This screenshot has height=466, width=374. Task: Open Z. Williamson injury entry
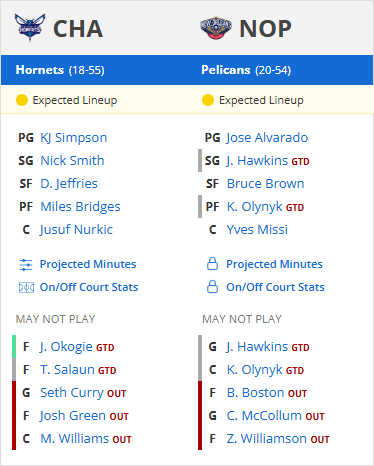(x=278, y=439)
